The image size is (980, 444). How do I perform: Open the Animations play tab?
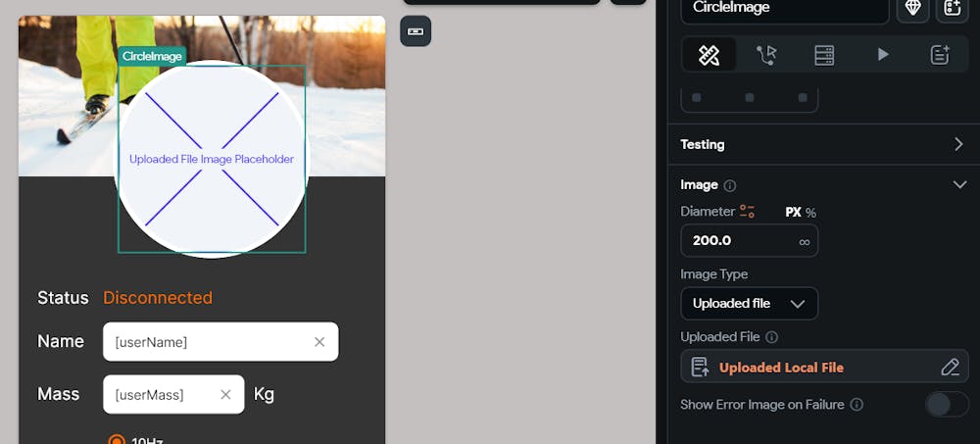(x=883, y=55)
